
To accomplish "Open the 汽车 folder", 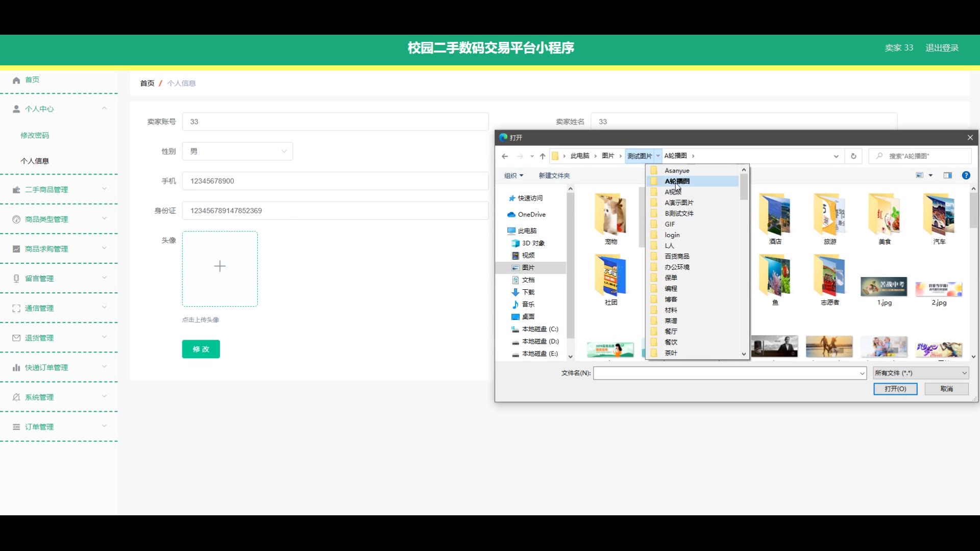I will pyautogui.click(x=939, y=219).
